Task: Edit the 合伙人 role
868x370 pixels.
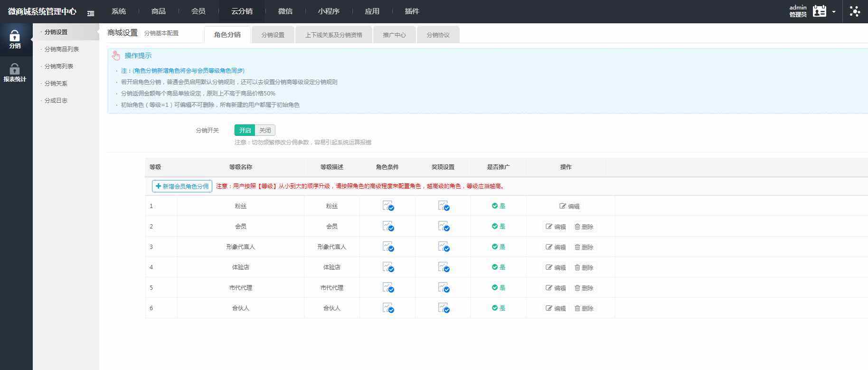Action: coord(556,308)
